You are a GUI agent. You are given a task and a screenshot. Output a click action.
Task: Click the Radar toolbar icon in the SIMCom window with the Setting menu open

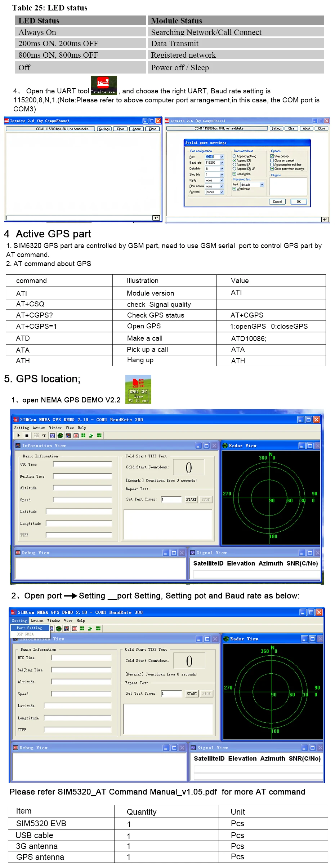point(59,629)
